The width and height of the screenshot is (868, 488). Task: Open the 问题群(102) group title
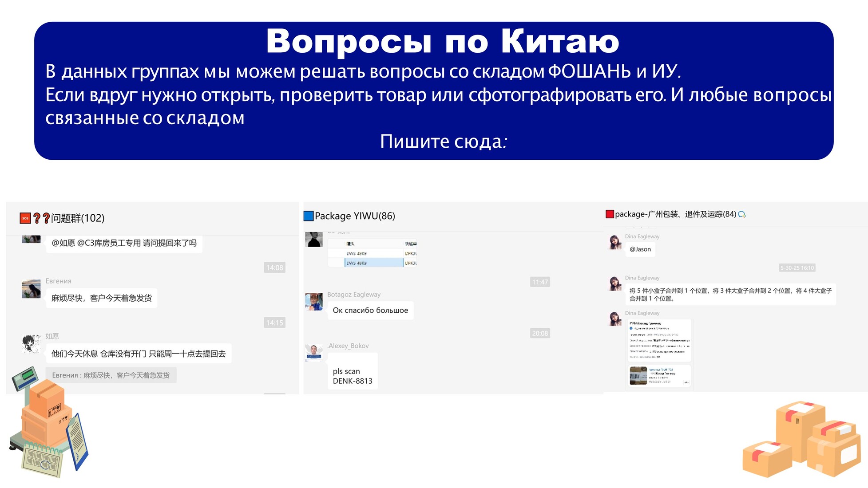(78, 218)
